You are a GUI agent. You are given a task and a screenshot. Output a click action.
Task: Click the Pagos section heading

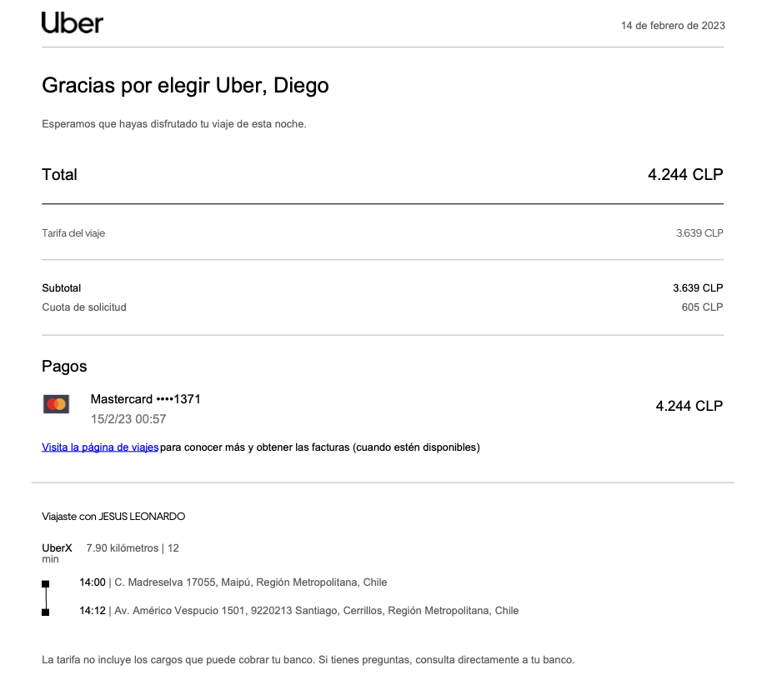coord(64,367)
